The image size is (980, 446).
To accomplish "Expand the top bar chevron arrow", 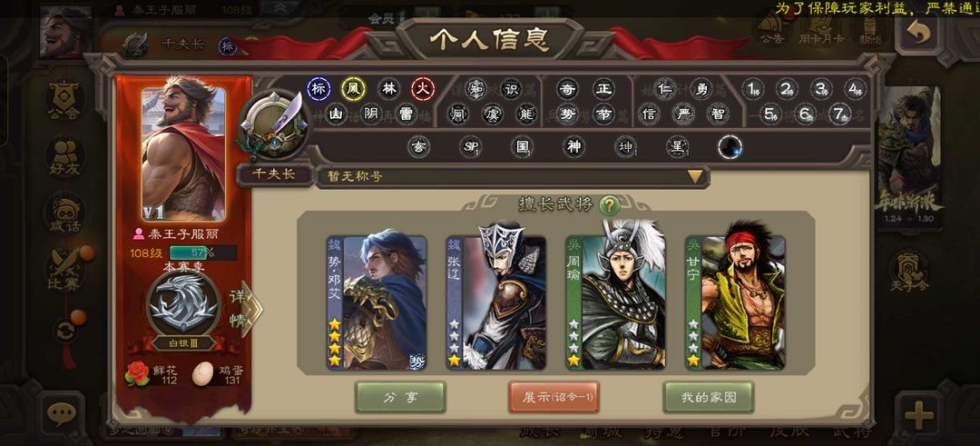I will [x=279, y=8].
